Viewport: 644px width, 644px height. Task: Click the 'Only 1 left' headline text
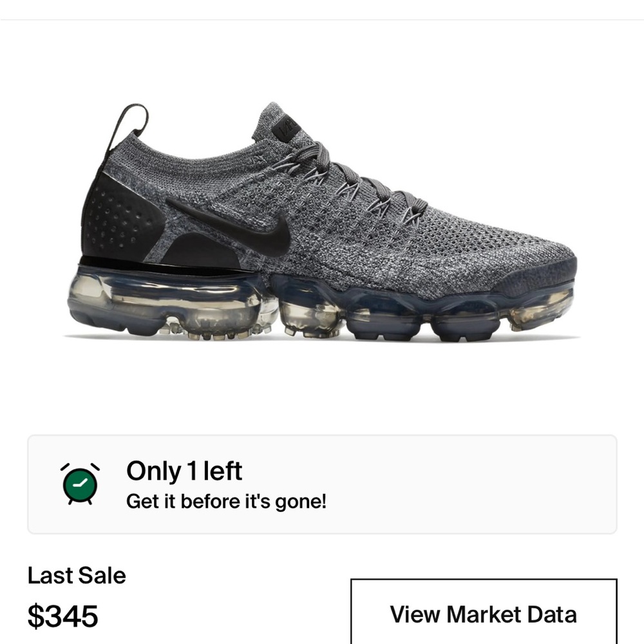(x=185, y=472)
